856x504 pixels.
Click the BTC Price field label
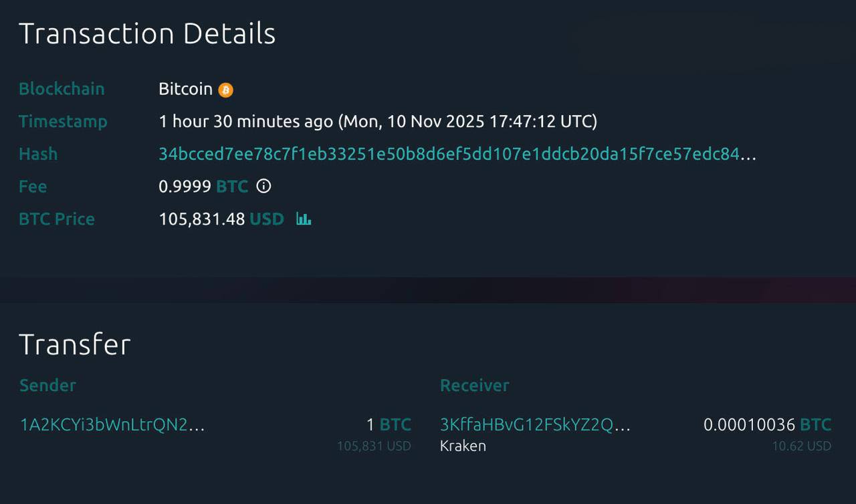click(57, 219)
